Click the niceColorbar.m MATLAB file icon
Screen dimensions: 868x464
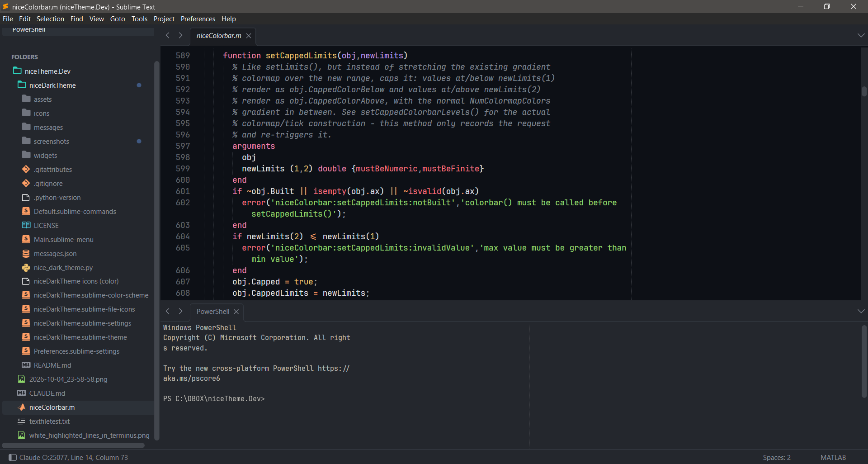22,407
